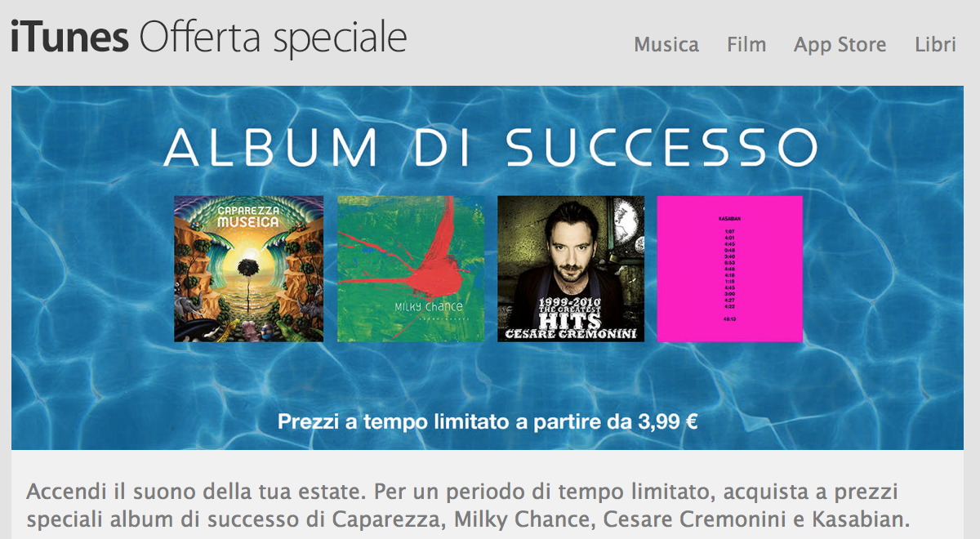This screenshot has height=539, width=980.
Task: Click the iTunes logo text
Action: click(69, 37)
